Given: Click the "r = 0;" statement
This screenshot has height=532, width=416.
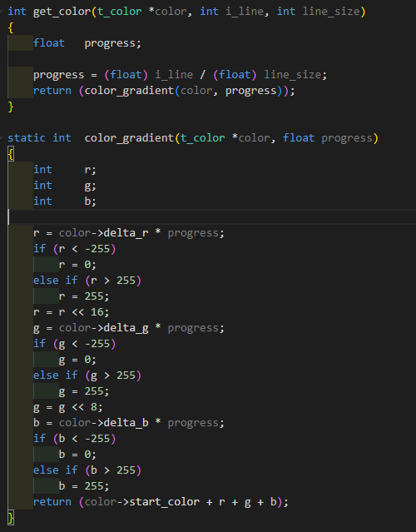Looking at the screenshot, I should [x=77, y=265].
